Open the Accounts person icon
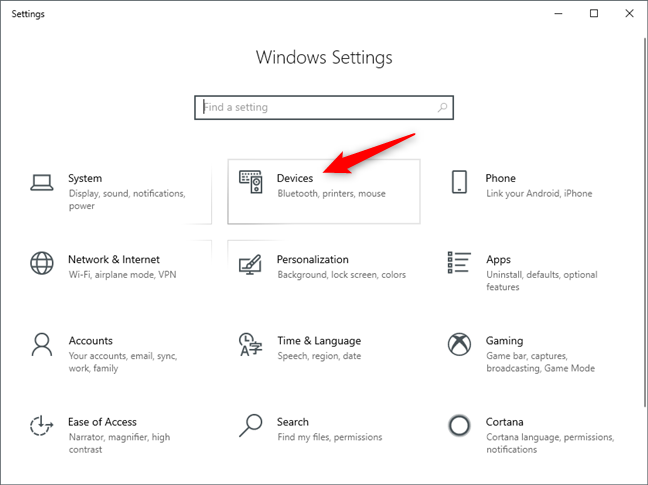The height and width of the screenshot is (485, 648). tap(42, 345)
